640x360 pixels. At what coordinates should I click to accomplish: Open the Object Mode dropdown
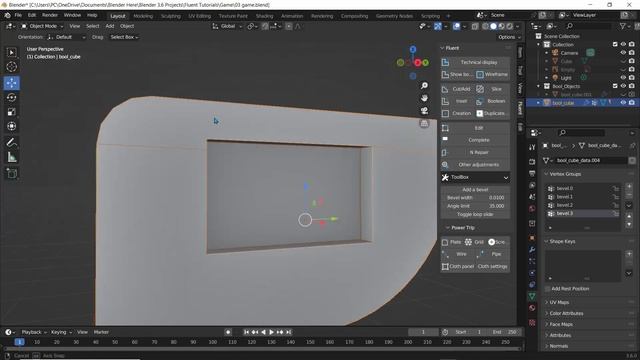42,26
